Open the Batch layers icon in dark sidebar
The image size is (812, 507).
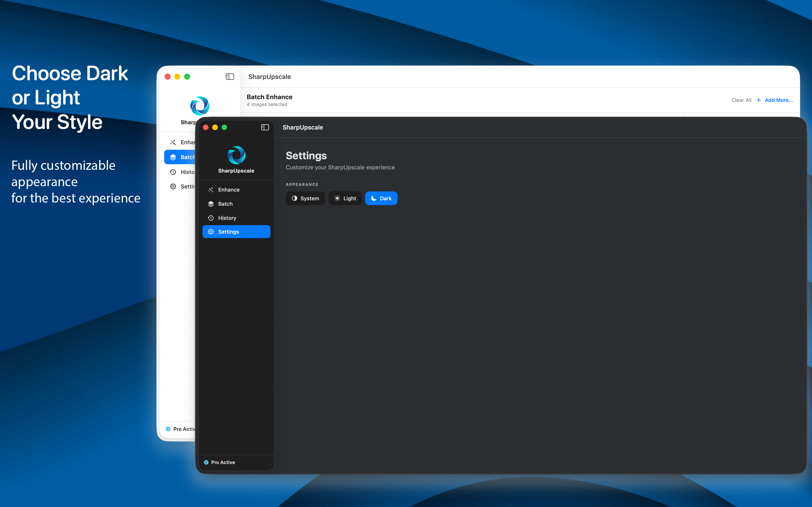(x=211, y=204)
